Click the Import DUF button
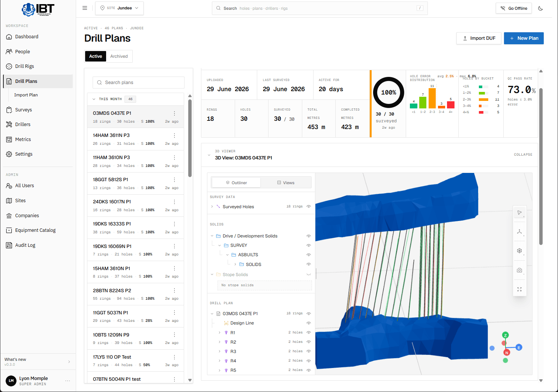 click(x=479, y=38)
